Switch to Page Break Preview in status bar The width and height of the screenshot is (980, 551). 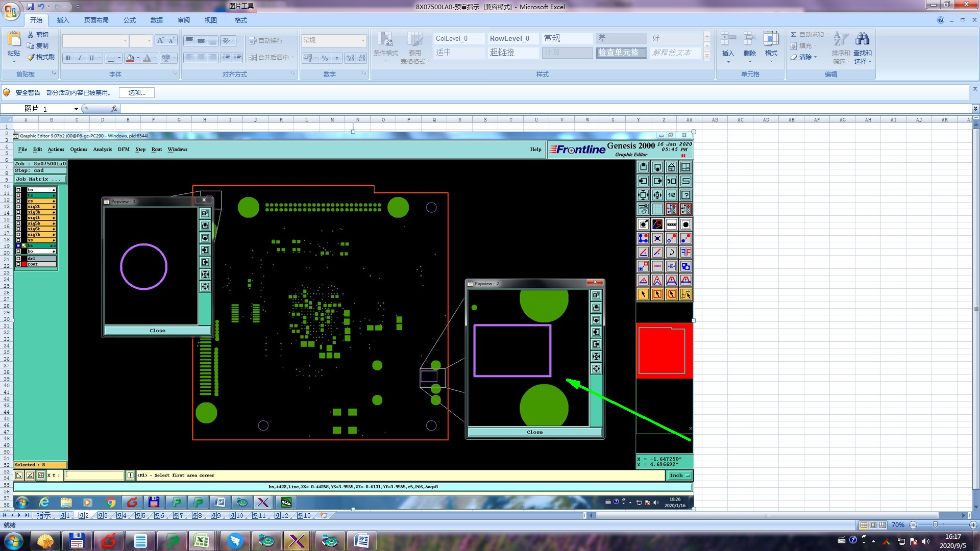[883, 525]
